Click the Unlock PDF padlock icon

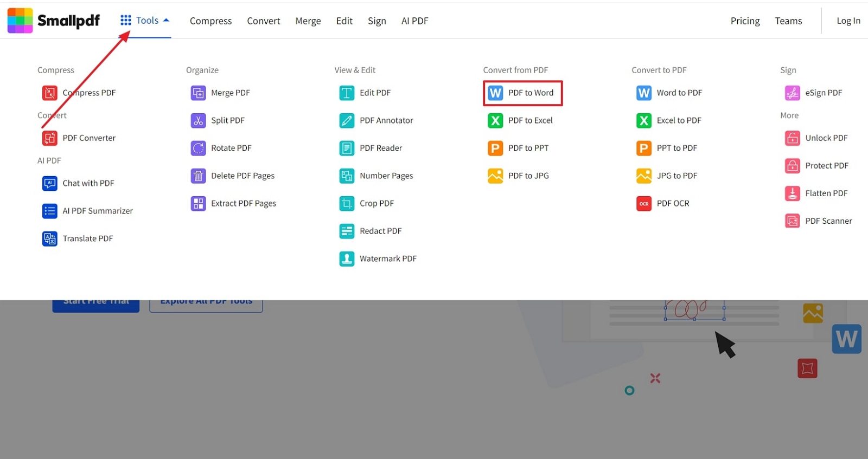(793, 138)
